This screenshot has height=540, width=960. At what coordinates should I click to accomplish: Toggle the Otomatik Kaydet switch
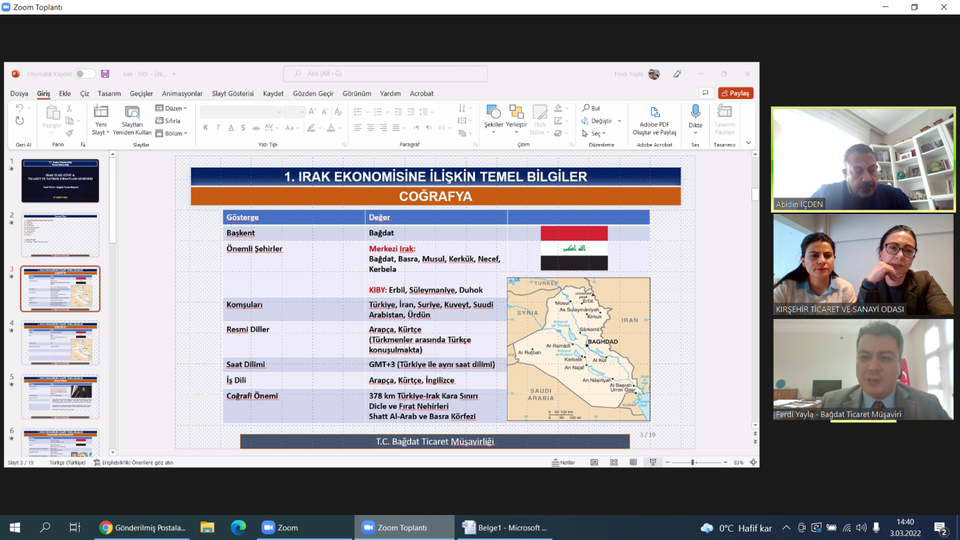[x=85, y=74]
